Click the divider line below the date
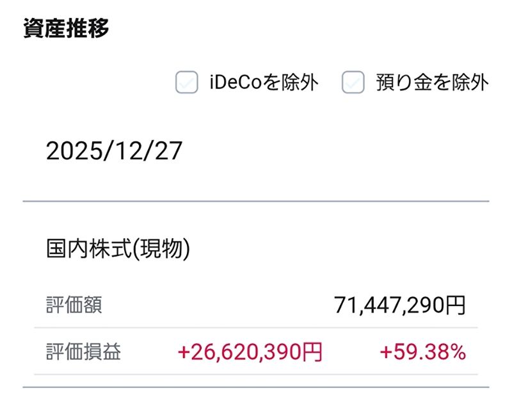This screenshot has height=420, width=512. coord(256,202)
